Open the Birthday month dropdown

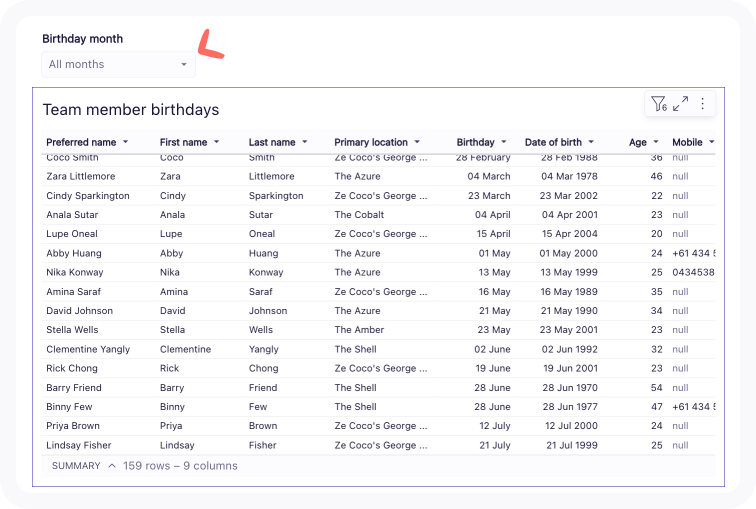[118, 64]
